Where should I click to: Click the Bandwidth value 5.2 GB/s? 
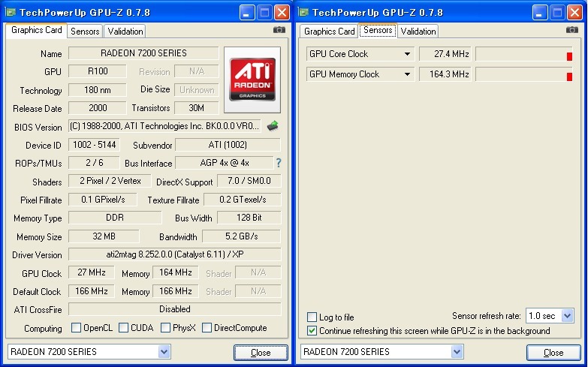tap(242, 236)
